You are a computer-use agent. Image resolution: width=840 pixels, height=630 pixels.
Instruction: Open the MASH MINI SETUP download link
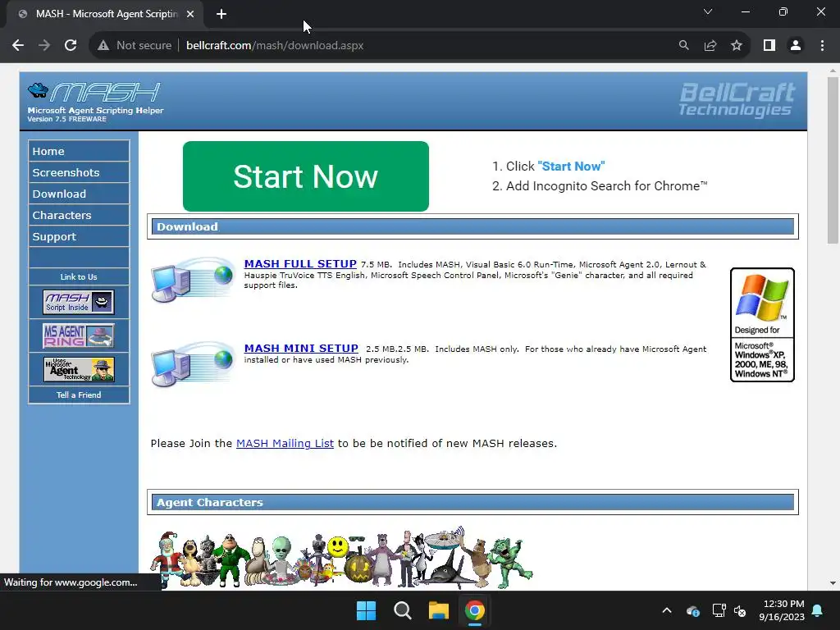tap(301, 349)
